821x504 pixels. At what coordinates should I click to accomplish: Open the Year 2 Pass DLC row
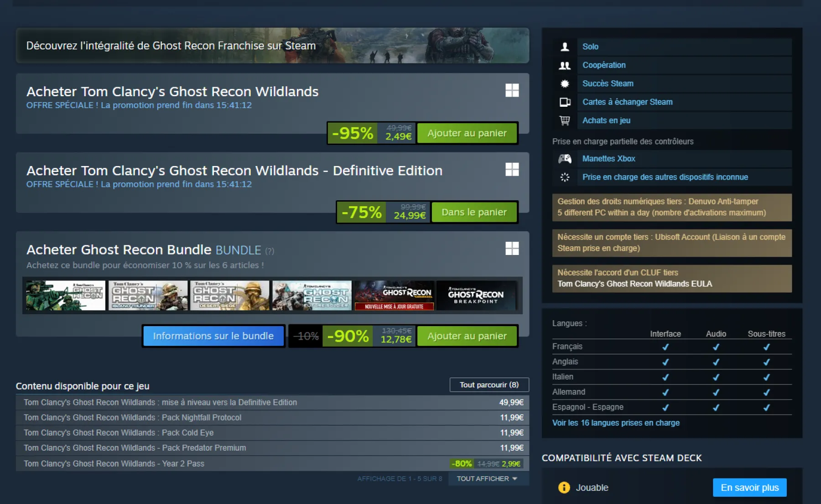coord(272,463)
